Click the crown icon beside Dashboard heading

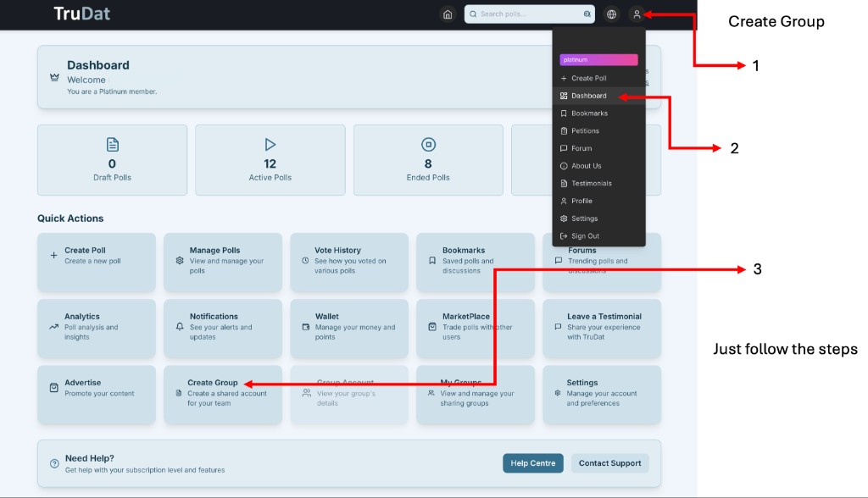54,77
